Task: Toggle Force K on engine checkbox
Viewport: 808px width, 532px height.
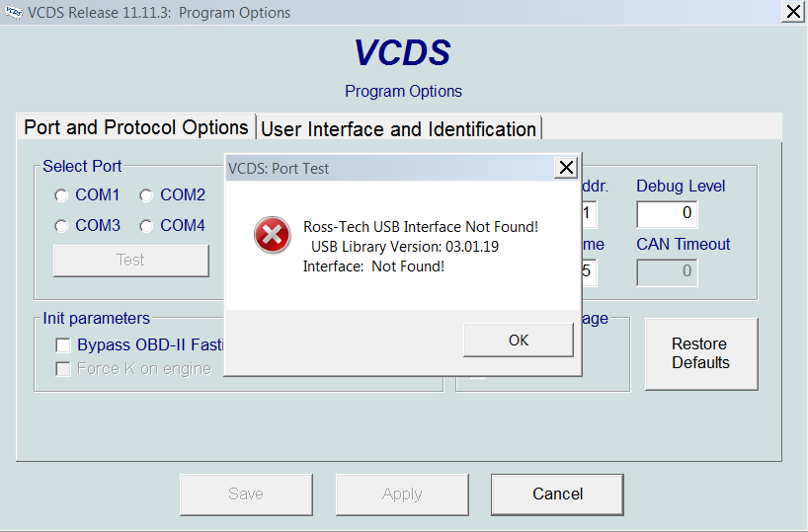Action: [x=63, y=369]
